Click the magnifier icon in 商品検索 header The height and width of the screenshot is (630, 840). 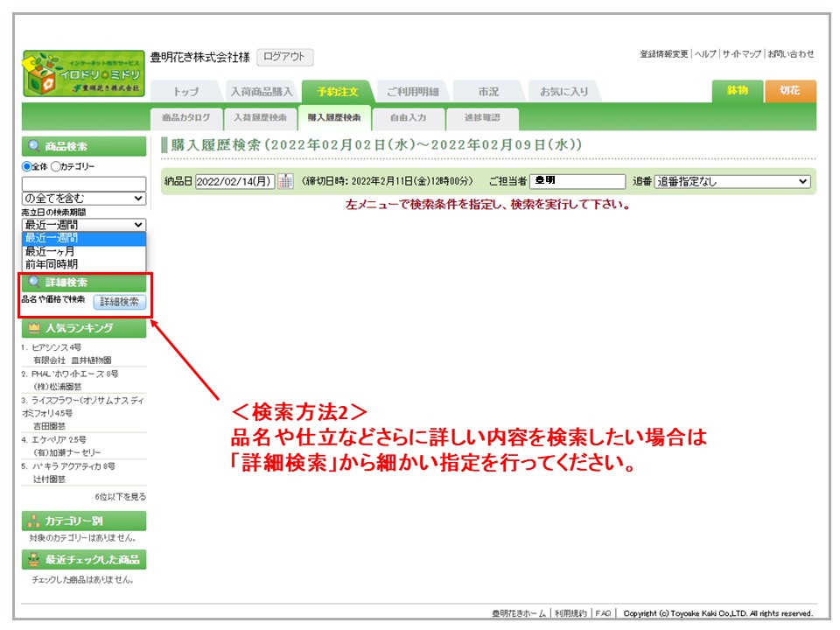pos(34,147)
